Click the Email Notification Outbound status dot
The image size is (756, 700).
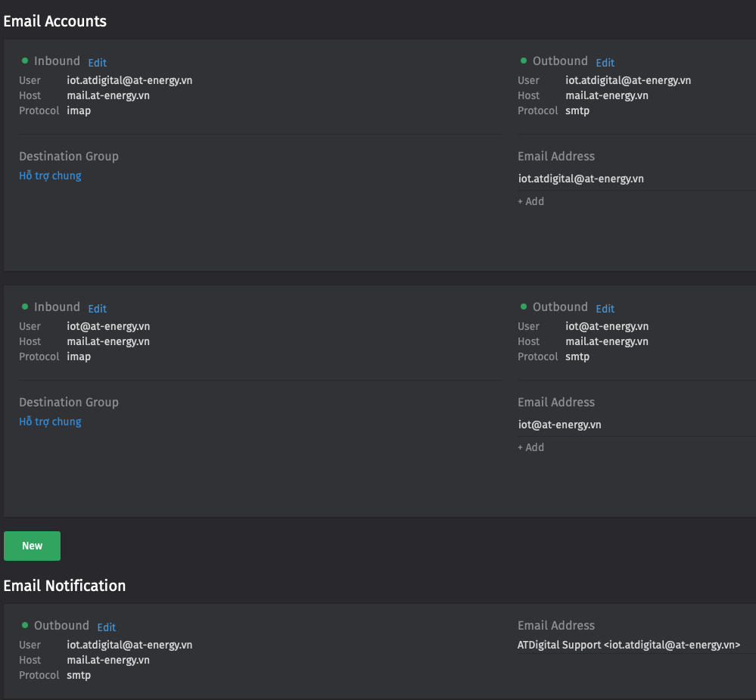point(25,625)
